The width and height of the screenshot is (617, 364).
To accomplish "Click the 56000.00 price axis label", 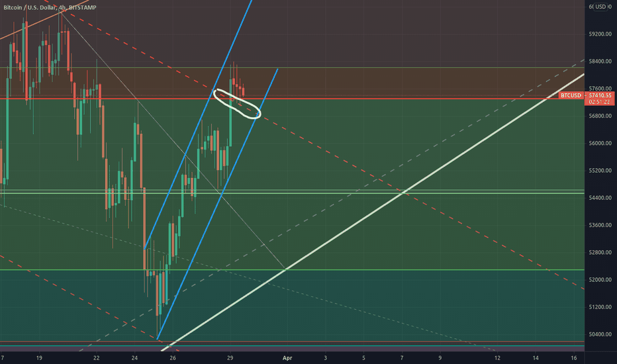I will coord(600,143).
